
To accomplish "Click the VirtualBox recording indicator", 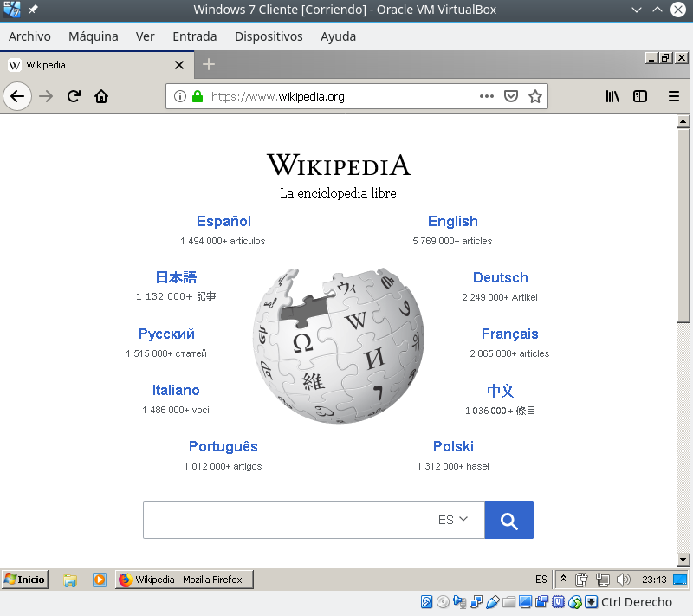I will (x=542, y=602).
